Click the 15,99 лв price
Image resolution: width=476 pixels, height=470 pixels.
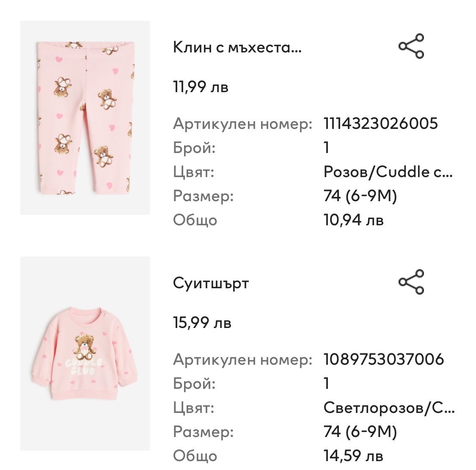(202, 323)
